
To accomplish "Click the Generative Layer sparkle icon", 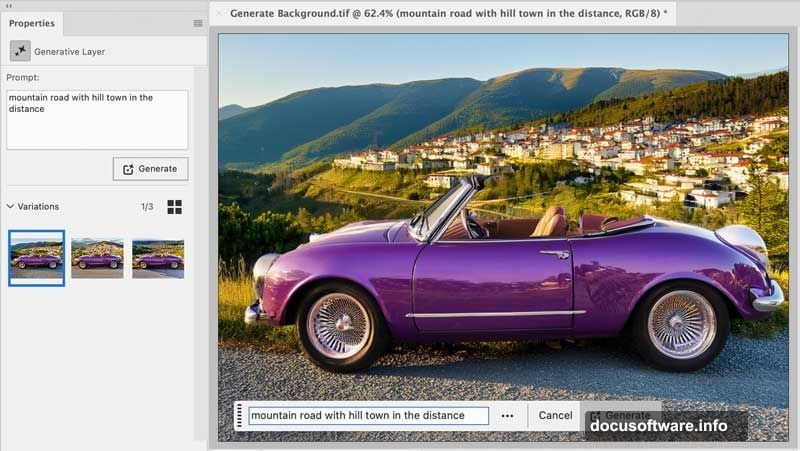I will tap(20, 50).
